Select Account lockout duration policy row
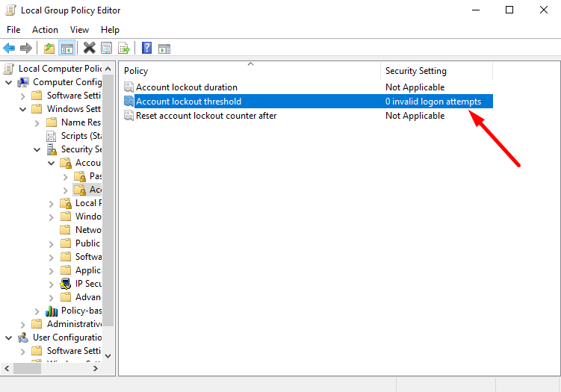561x392 pixels. (x=308, y=87)
